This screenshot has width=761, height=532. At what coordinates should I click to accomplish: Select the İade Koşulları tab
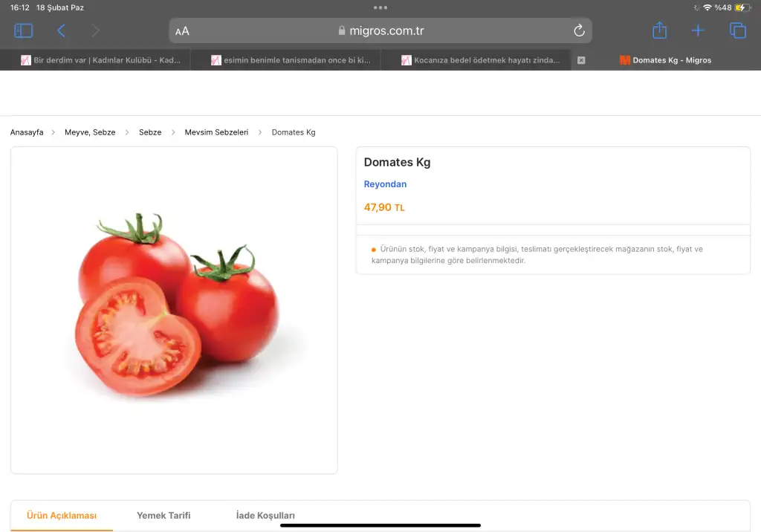pyautogui.click(x=265, y=515)
